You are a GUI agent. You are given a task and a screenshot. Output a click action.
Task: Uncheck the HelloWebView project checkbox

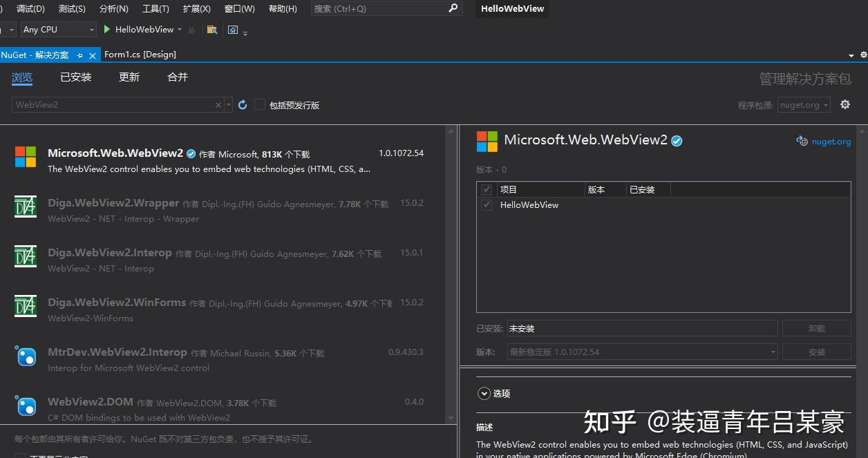(487, 204)
